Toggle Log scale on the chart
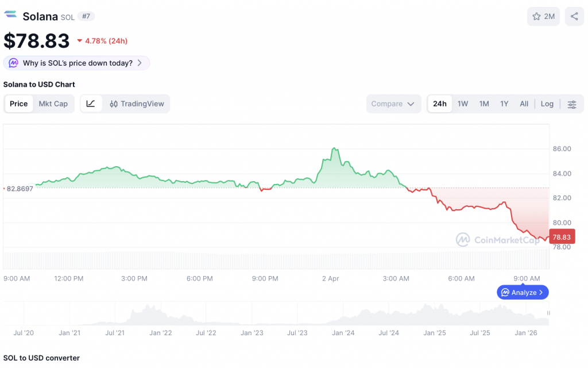The image size is (588, 368). pyautogui.click(x=547, y=103)
